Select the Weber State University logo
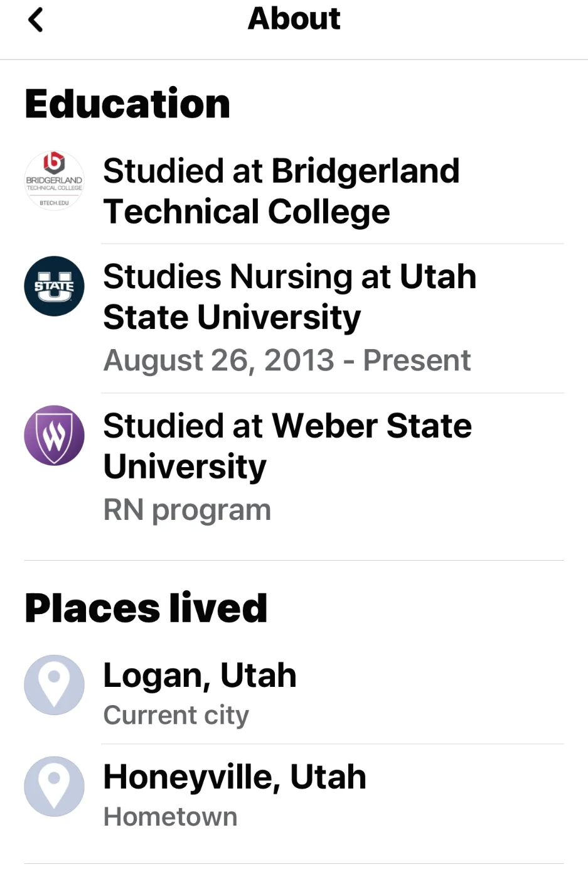Viewport: 588px width, 879px height. pyautogui.click(x=54, y=435)
